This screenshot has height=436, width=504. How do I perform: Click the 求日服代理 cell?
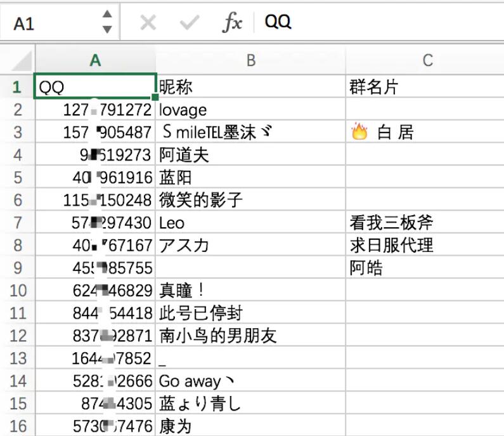tap(425, 245)
